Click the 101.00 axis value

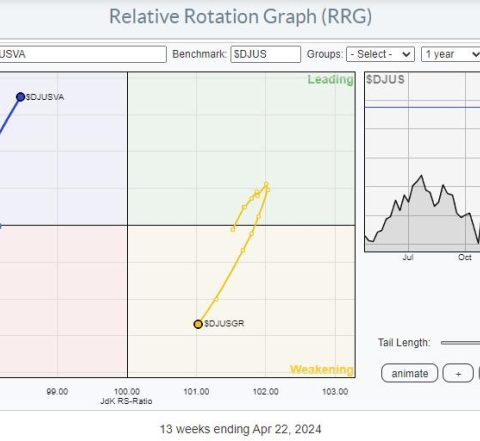pyautogui.click(x=196, y=391)
